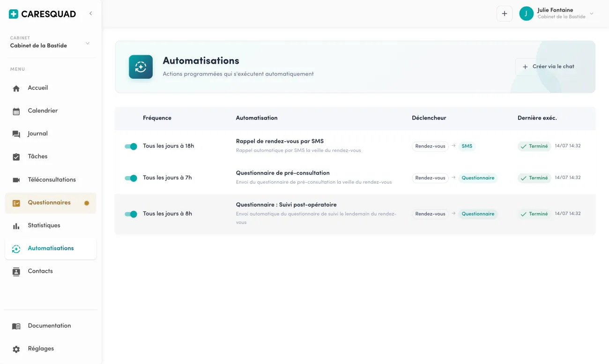Open the Journal menu entry

(51, 134)
